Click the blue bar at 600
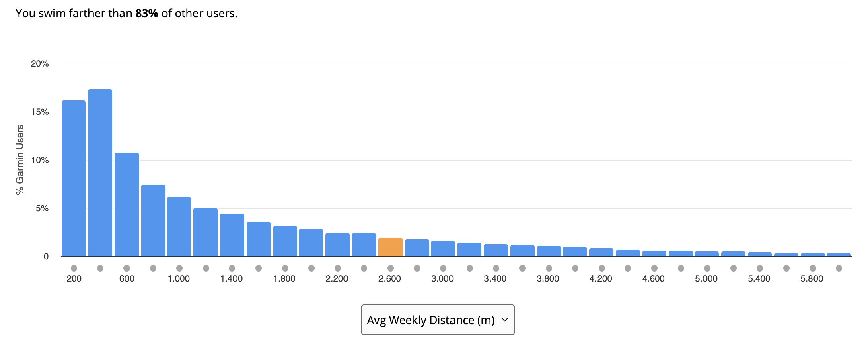The height and width of the screenshot is (343, 868). [127, 204]
